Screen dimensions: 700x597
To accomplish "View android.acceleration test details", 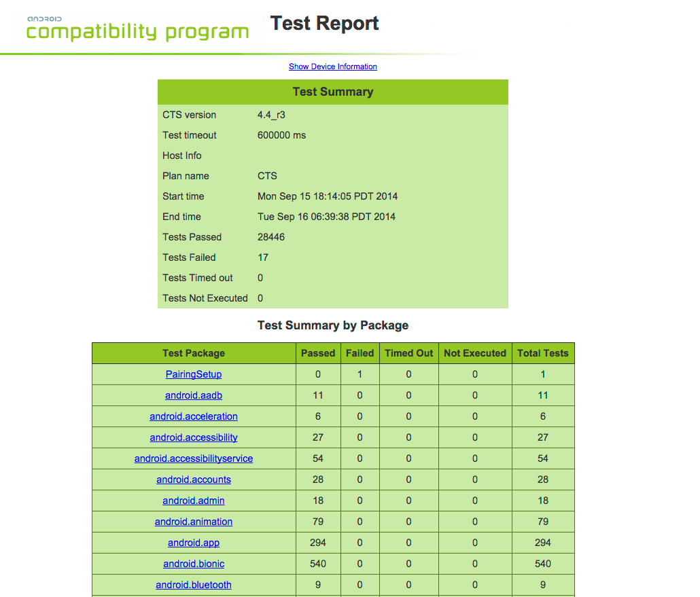I will [193, 416].
